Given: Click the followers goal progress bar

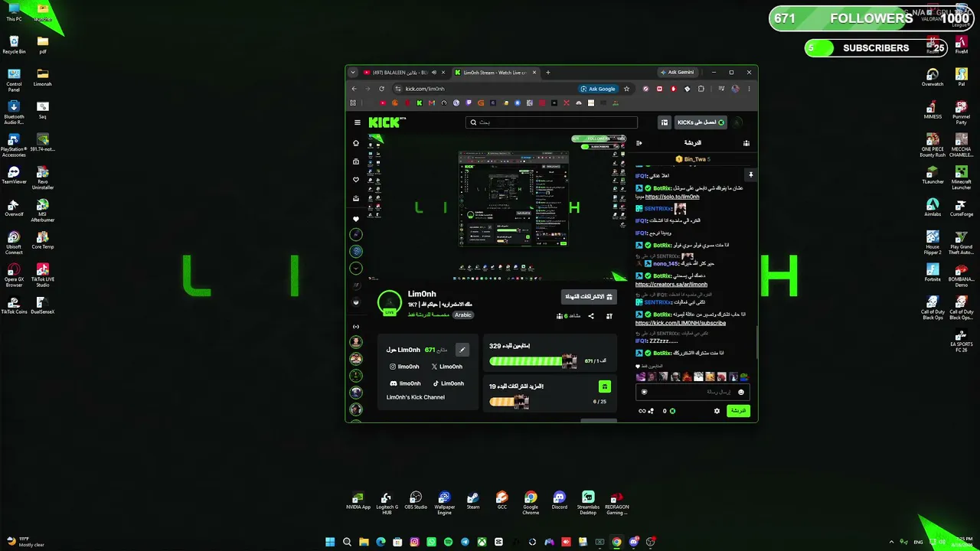Looking at the screenshot, I should pyautogui.click(x=533, y=361).
